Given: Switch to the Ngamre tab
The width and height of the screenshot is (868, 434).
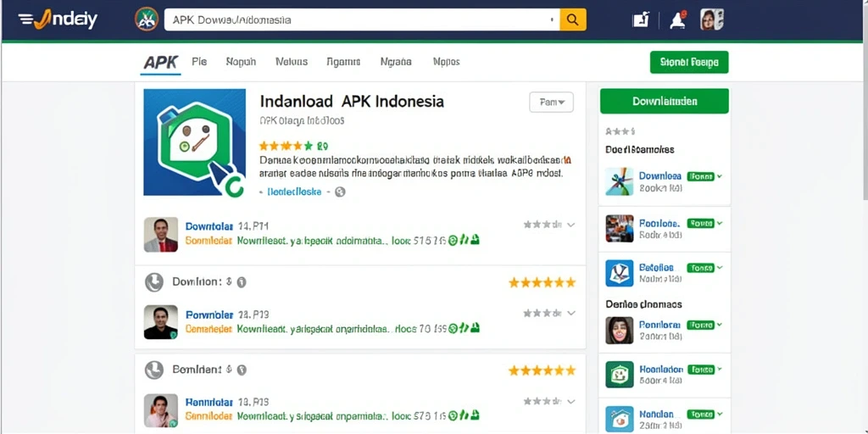Looking at the screenshot, I should [343, 62].
